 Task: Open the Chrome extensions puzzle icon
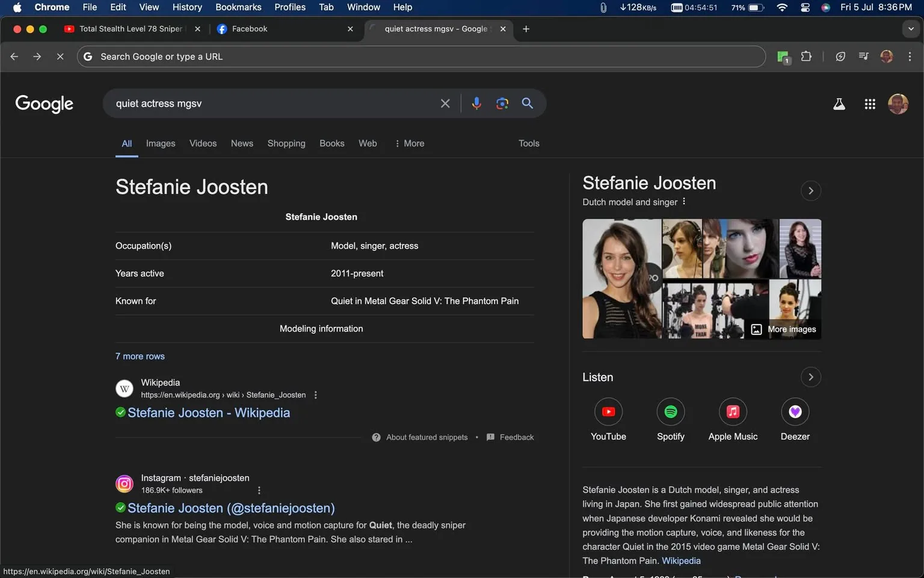(x=806, y=56)
